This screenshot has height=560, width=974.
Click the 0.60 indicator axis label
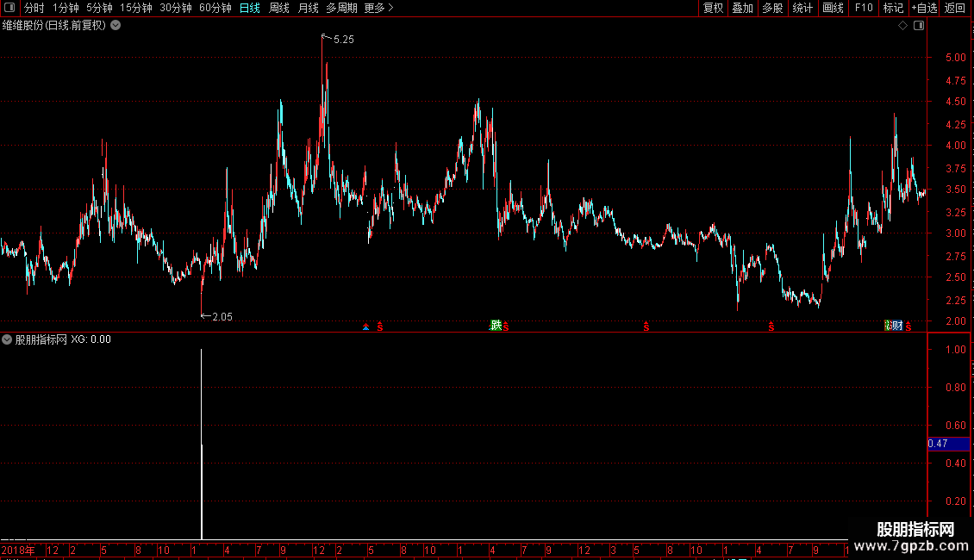tap(955, 426)
